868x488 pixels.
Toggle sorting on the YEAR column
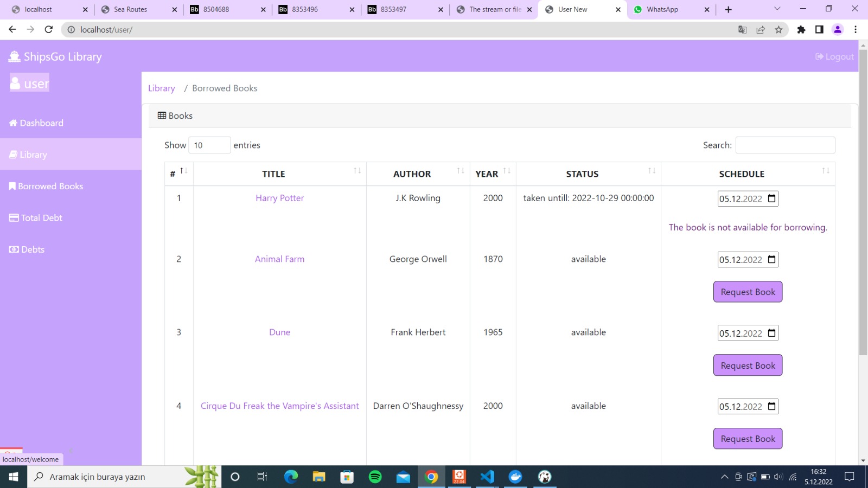coord(506,171)
